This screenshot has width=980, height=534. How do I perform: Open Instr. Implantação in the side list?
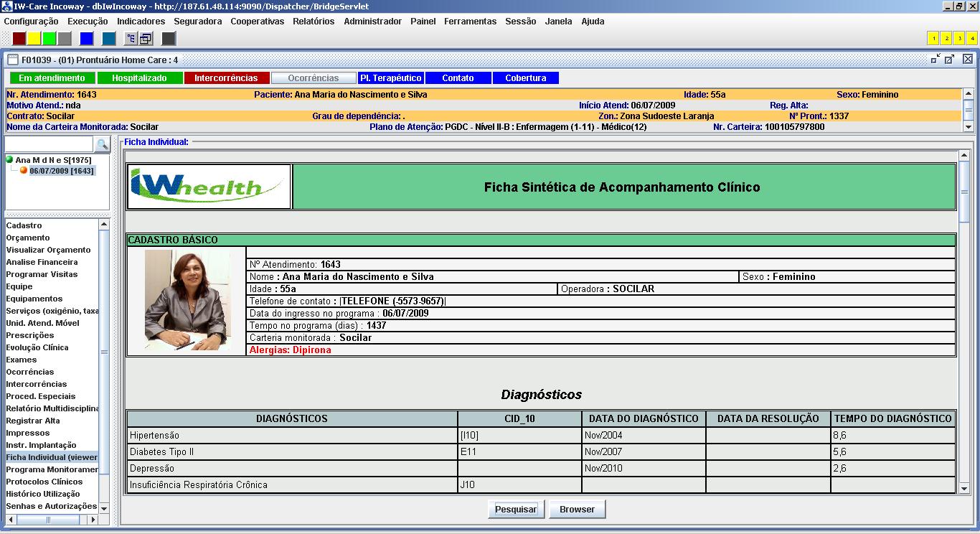tap(41, 445)
